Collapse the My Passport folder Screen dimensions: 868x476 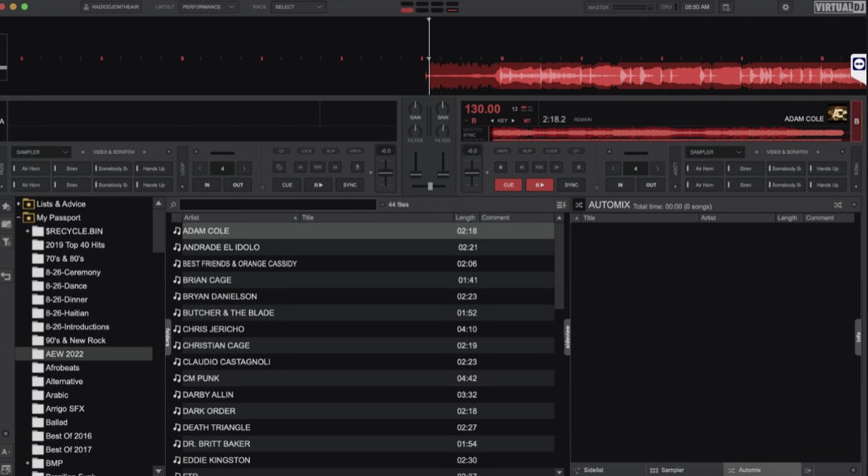[x=18, y=218]
